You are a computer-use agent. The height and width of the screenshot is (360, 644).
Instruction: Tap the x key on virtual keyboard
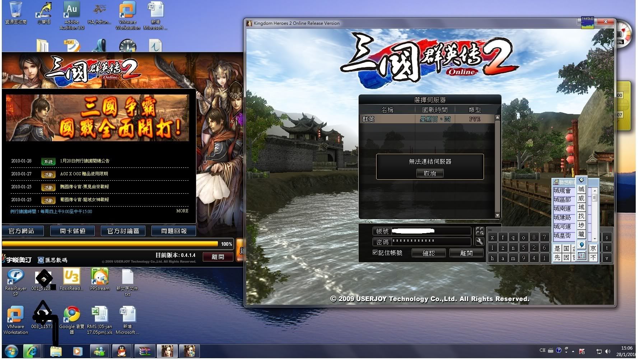[x=493, y=237]
